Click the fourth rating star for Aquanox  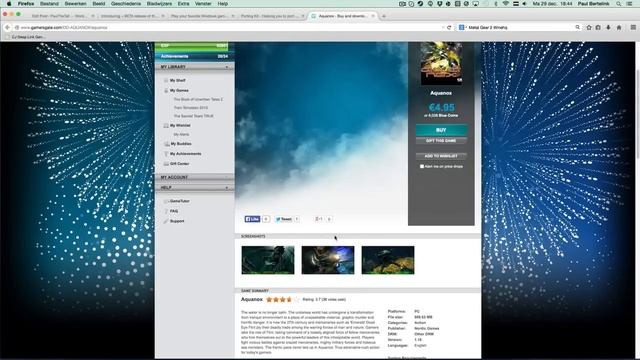289,300
